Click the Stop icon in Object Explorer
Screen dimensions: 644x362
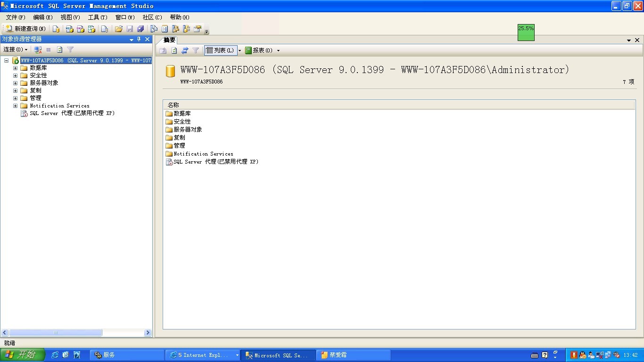49,49
